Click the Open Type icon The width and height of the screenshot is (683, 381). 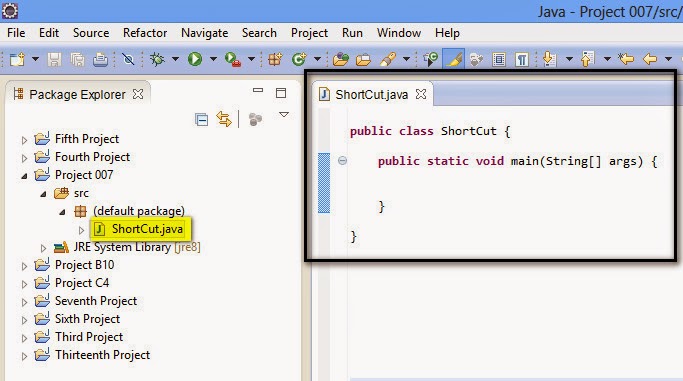pyautogui.click(x=341, y=59)
